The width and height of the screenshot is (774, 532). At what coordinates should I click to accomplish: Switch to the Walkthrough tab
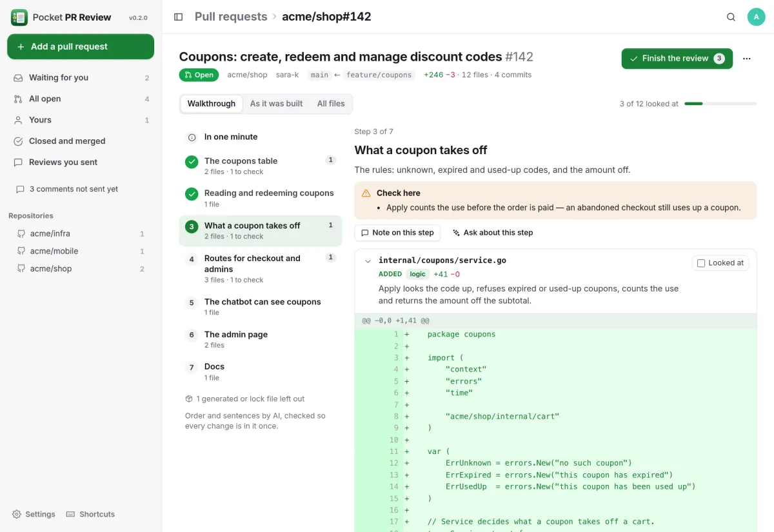212,104
